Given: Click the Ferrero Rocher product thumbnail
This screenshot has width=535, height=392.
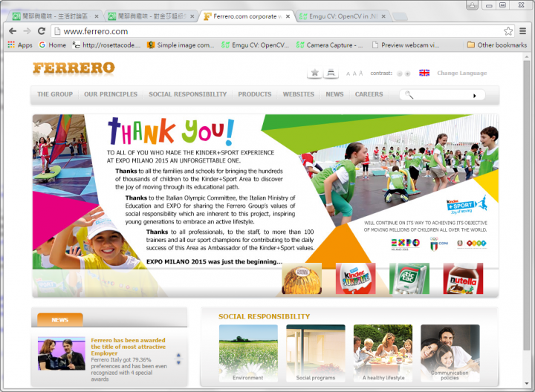Looking at the screenshot, I should coord(302,278).
